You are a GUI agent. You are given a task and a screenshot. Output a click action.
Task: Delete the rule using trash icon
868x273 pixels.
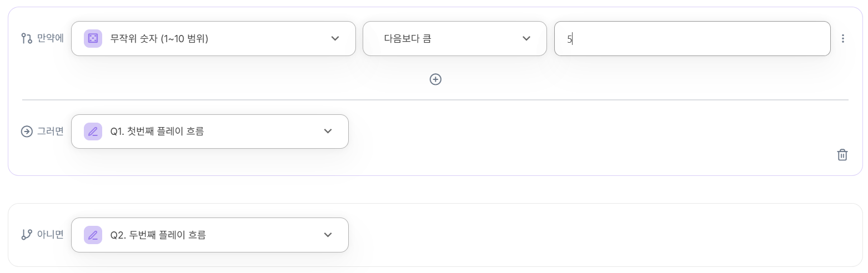pos(842,155)
